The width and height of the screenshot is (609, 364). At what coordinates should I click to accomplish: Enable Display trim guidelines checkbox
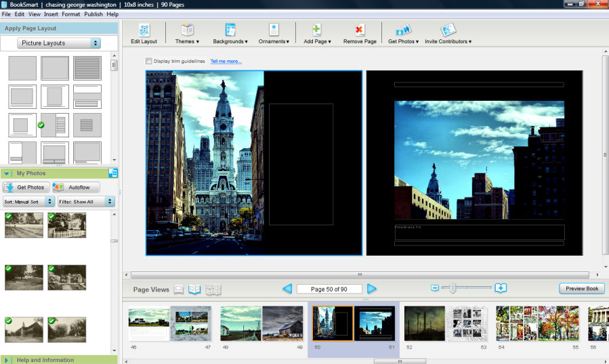coord(149,62)
